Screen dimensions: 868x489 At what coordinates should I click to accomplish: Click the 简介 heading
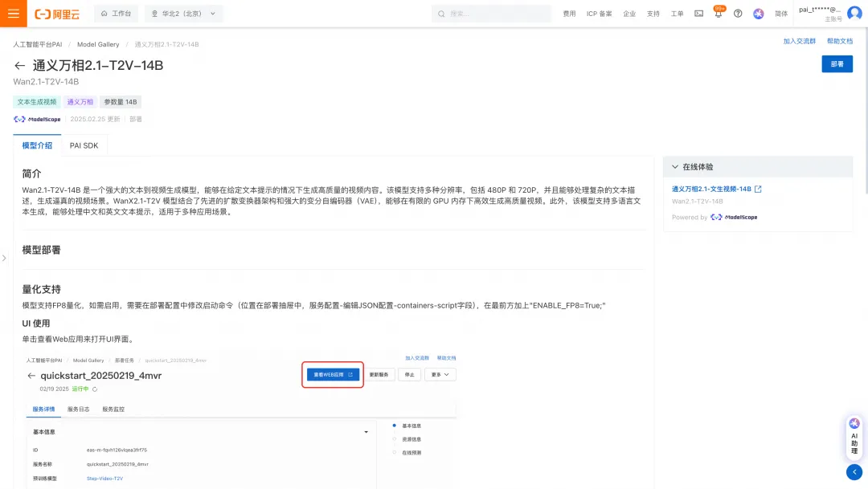click(x=31, y=173)
